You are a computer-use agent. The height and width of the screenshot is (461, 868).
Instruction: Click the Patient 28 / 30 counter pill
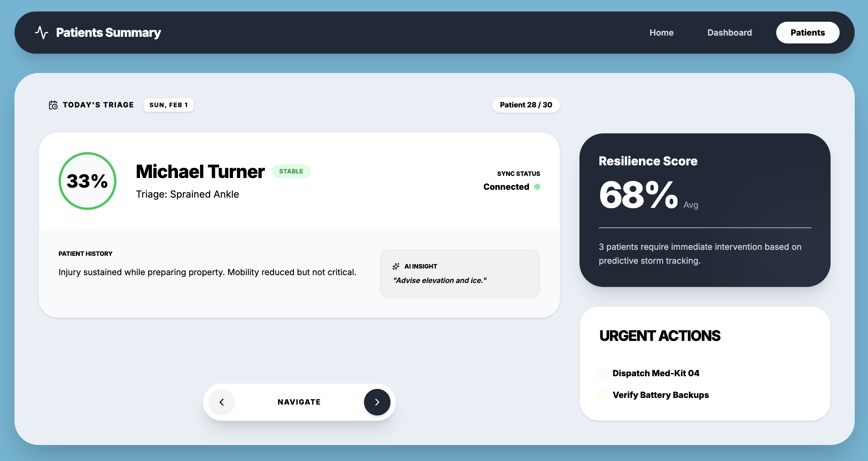tap(526, 105)
